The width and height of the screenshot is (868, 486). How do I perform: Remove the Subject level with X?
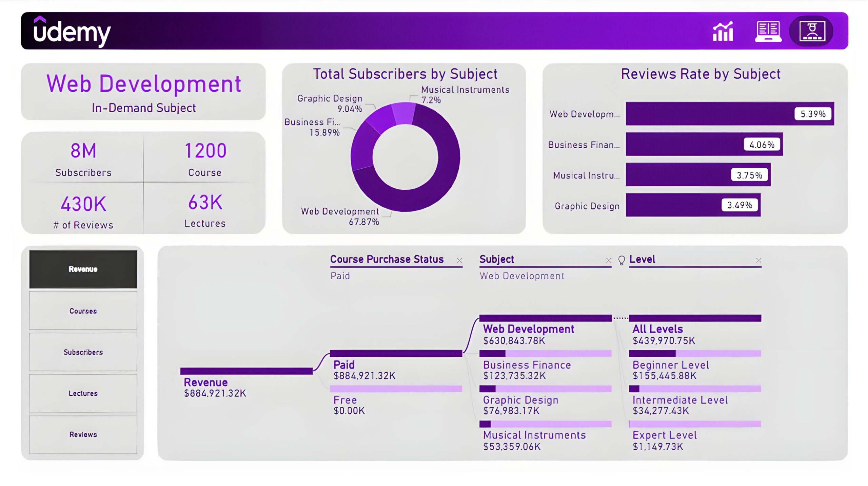pyautogui.click(x=609, y=261)
